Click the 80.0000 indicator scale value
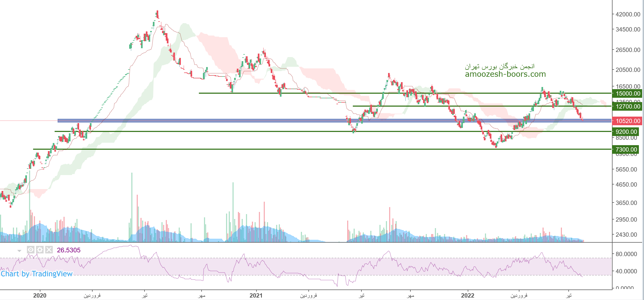The width and height of the screenshot is (644, 300). pos(626,254)
